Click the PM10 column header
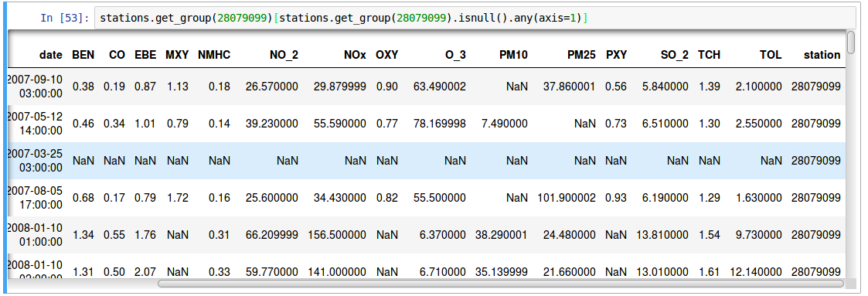This screenshot has width=868, height=296. pos(513,55)
